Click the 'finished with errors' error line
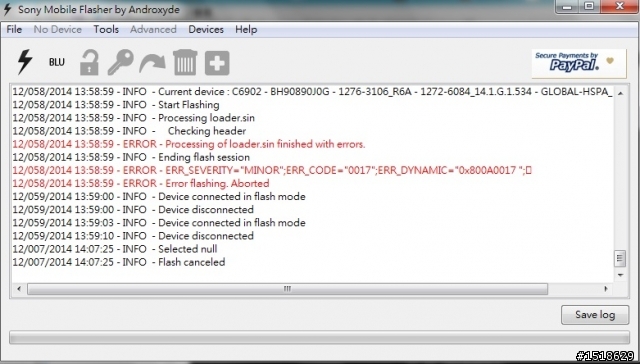This screenshot has height=364, width=640. (189, 144)
